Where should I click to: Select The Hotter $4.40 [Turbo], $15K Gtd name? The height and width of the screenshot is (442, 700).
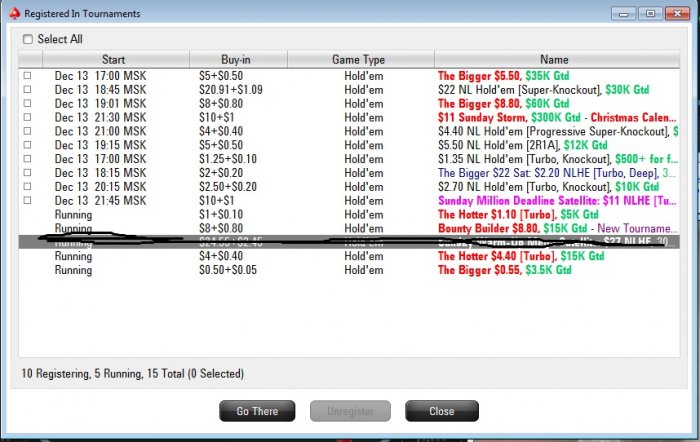521,256
